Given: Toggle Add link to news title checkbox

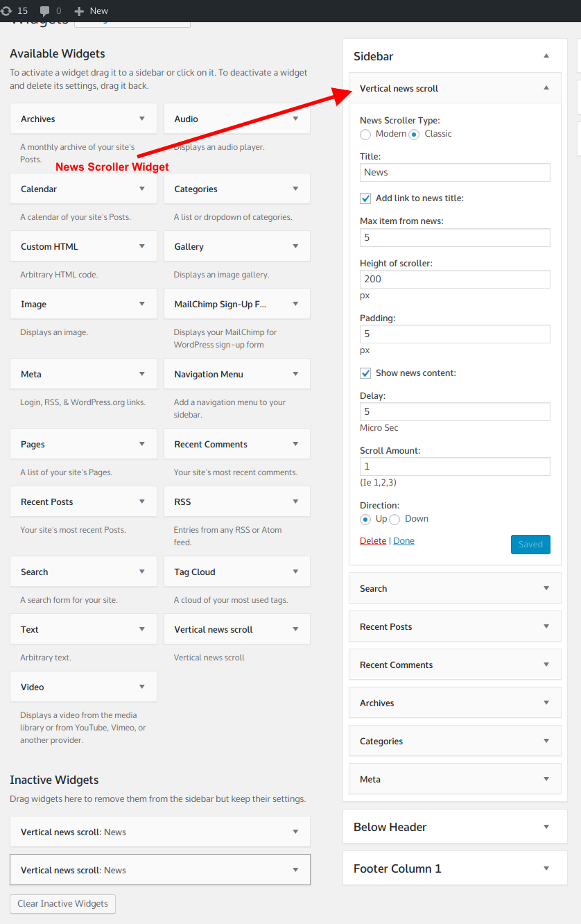Looking at the screenshot, I should tap(365, 198).
